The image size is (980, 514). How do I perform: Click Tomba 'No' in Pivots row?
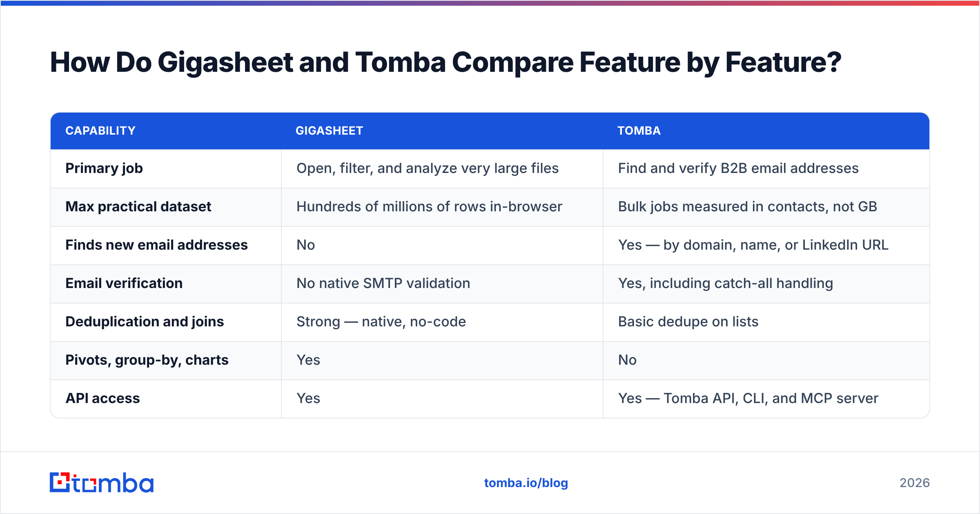628,360
